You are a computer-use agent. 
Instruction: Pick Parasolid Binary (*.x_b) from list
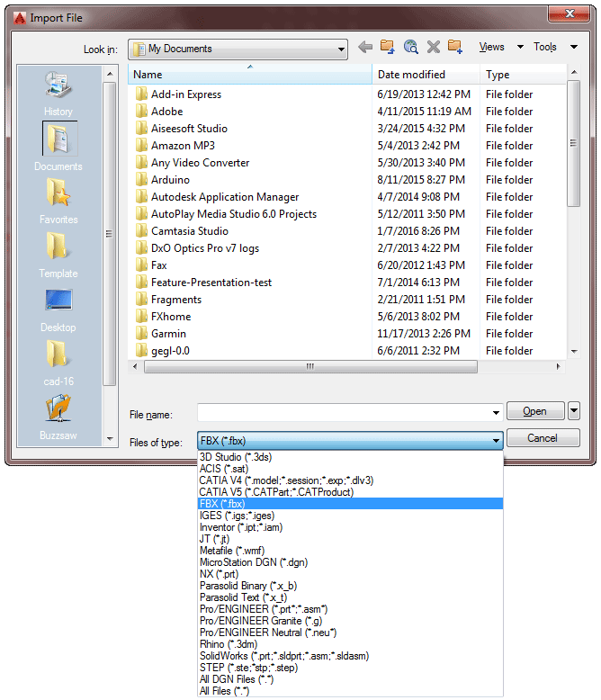(350, 586)
